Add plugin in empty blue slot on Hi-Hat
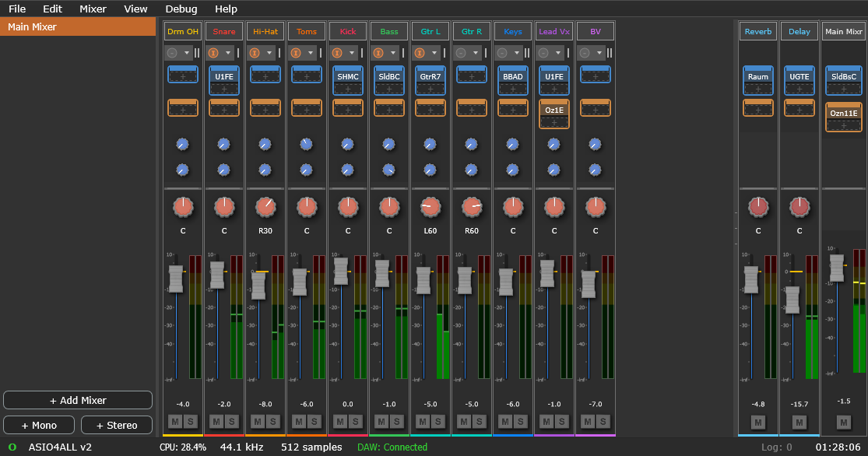 [265, 75]
